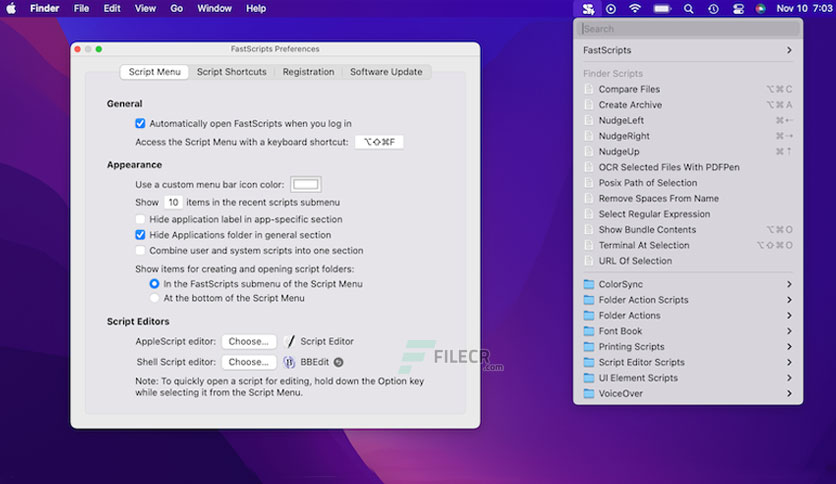
Task: Expand the Folder Action Scripts submenu arrow
Action: [x=789, y=300]
